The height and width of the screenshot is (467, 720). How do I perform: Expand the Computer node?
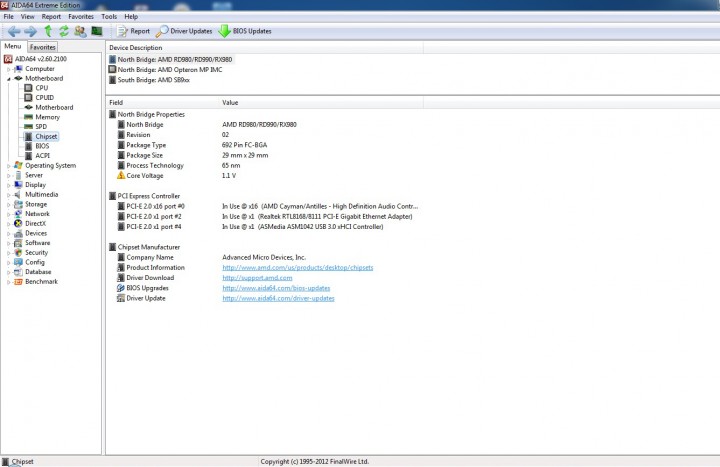[8, 69]
